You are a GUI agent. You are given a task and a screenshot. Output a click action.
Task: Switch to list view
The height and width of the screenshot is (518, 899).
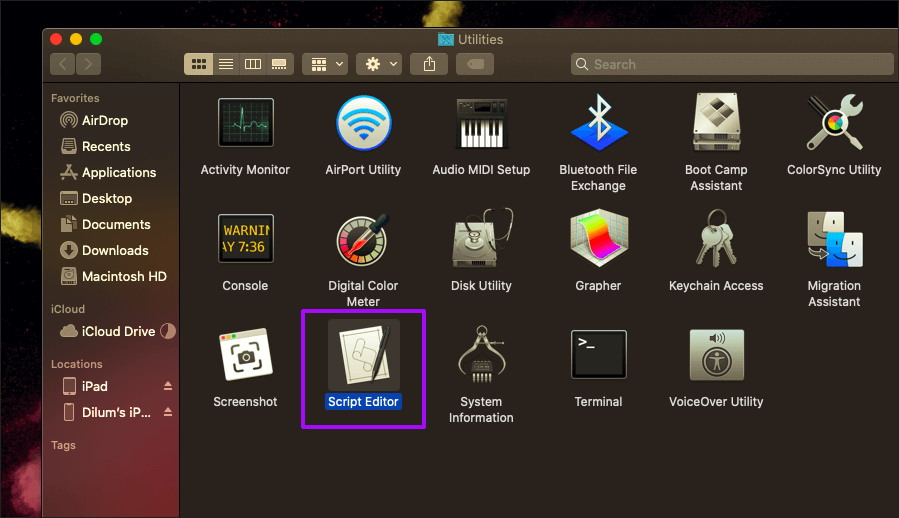click(x=226, y=64)
